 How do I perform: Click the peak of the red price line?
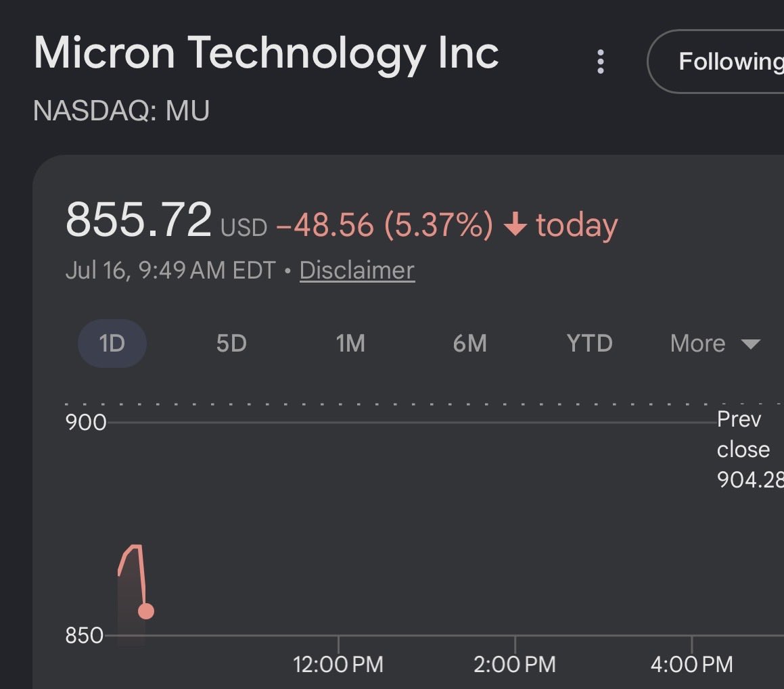coord(137,546)
